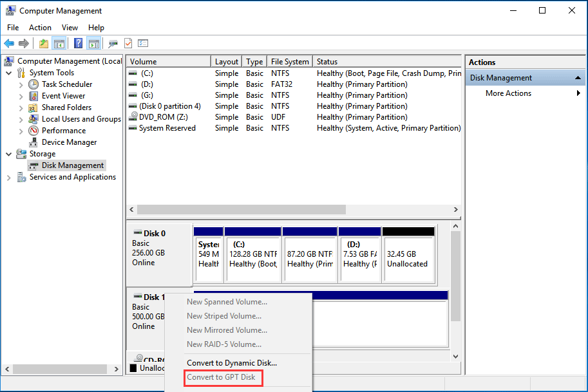The width and height of the screenshot is (588, 392).
Task: Choose New Mirrored Volume... in context menu
Action: pos(227,330)
